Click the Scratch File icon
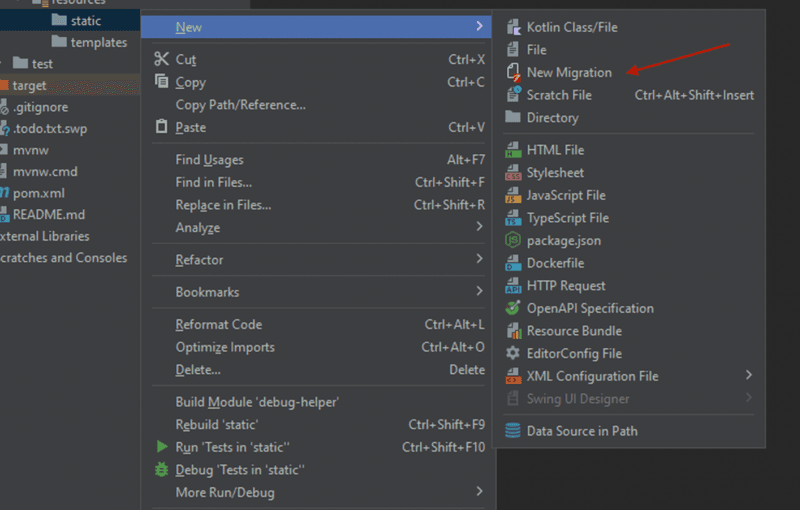Screen dimensions: 800x510 coord(513,95)
